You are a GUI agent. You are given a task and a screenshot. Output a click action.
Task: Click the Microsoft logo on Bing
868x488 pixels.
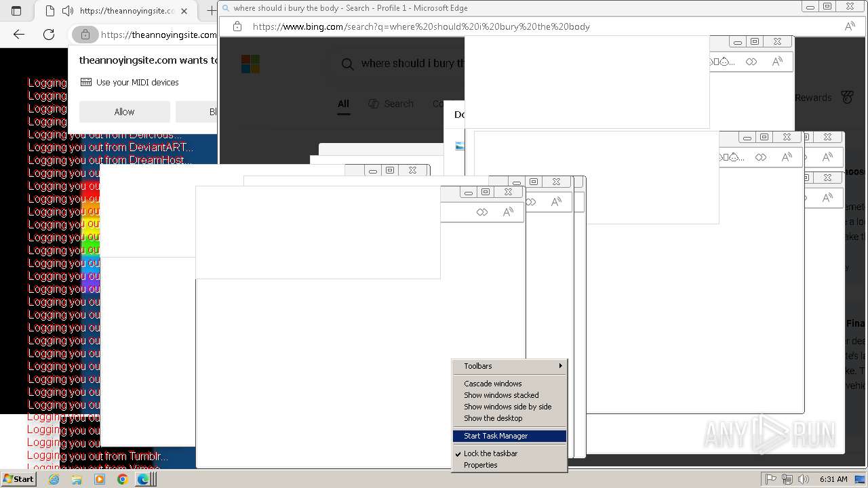tap(250, 64)
